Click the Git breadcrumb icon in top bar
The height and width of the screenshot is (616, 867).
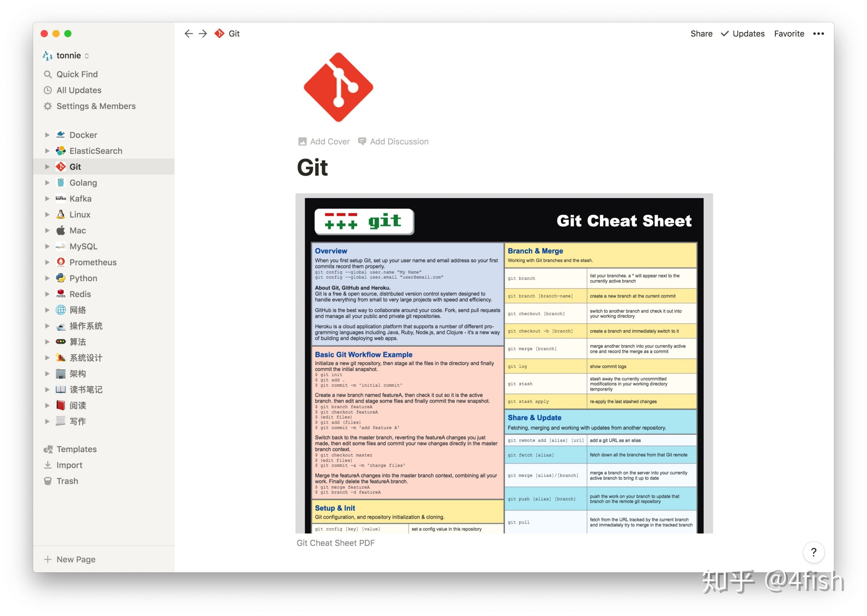click(x=219, y=34)
